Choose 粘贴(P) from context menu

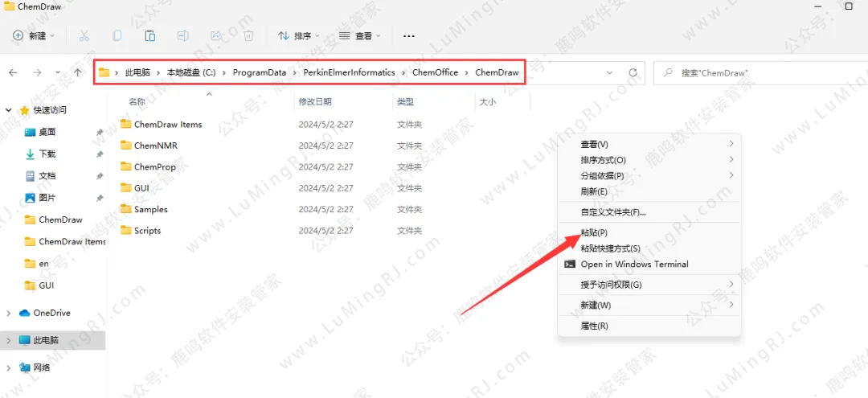pyautogui.click(x=649, y=233)
